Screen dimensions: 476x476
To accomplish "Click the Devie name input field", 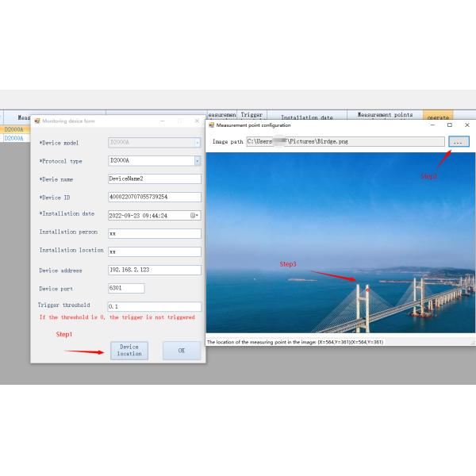I will (x=154, y=178).
